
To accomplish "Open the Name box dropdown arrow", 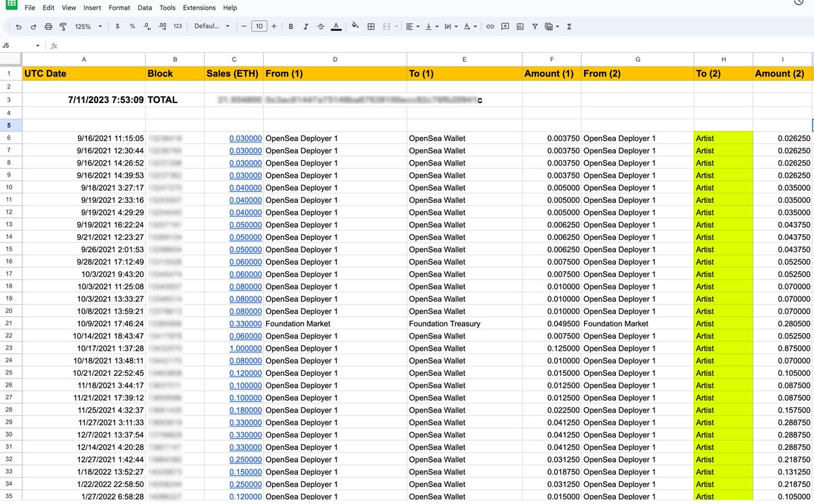I will [x=38, y=45].
